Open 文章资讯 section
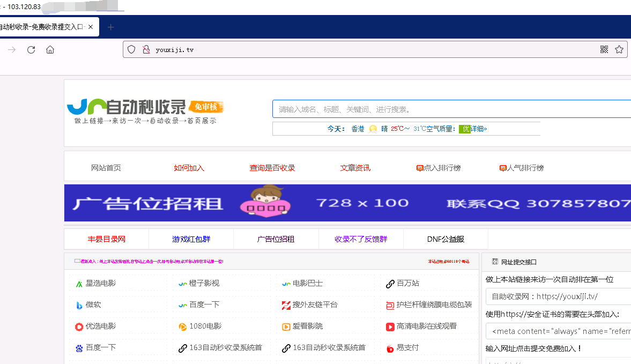Viewport: 631px width, 364px height. pyautogui.click(x=355, y=168)
